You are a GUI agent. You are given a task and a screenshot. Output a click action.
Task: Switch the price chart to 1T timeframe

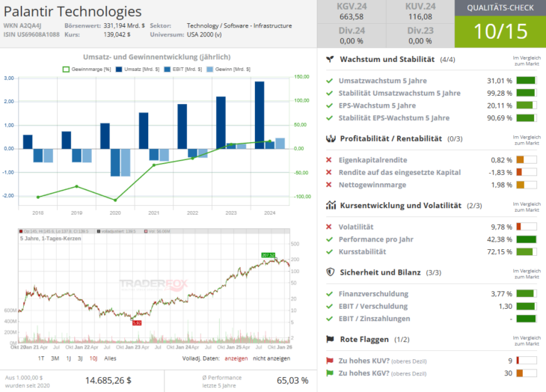point(43,358)
